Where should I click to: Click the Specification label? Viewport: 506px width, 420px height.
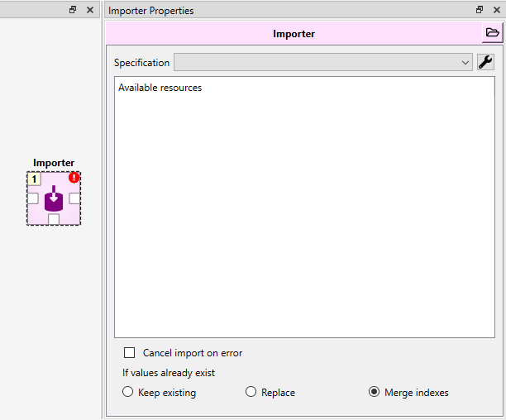141,63
